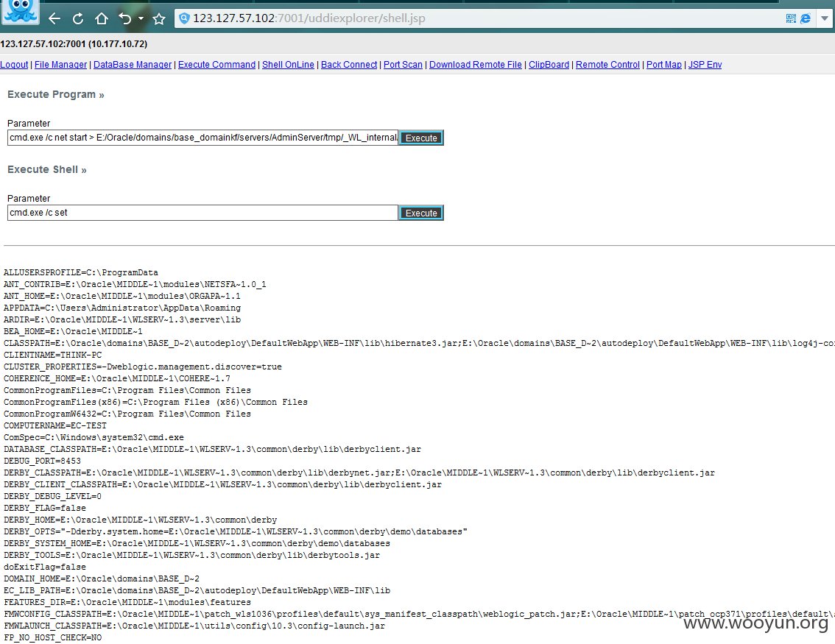Open the Shell OnLine link

288,65
